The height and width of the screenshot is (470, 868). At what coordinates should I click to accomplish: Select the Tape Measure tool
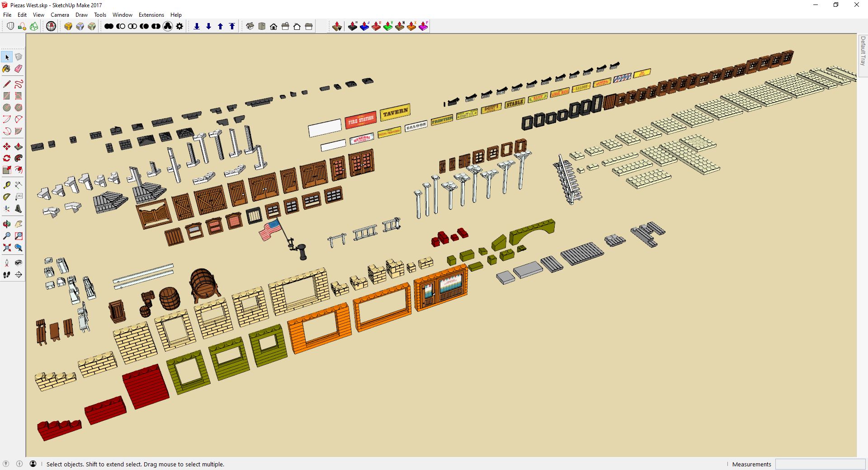(7, 185)
